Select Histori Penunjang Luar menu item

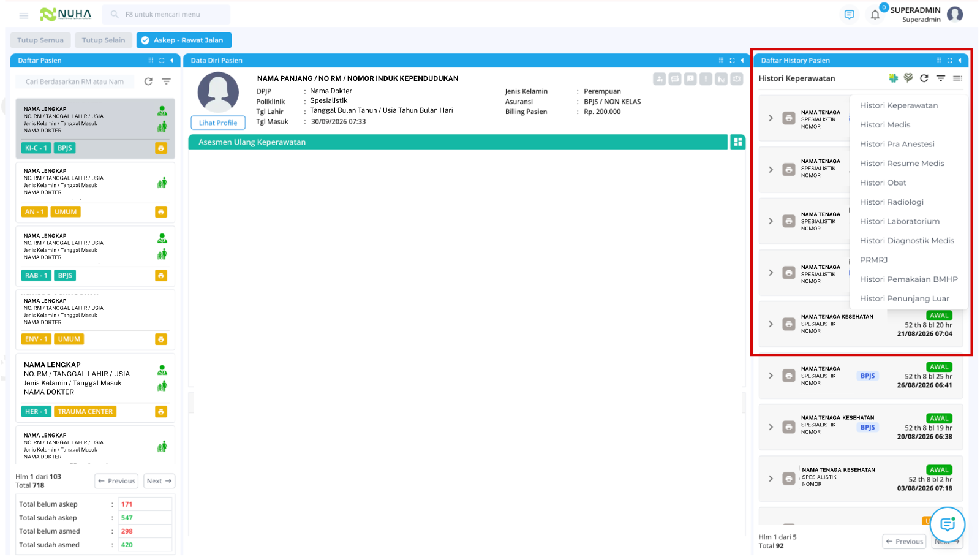click(x=904, y=298)
